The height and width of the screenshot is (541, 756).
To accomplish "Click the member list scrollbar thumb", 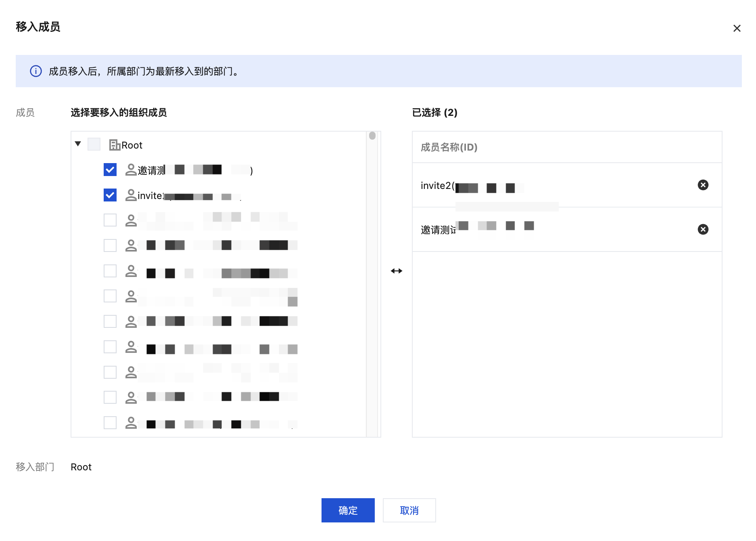I will coord(372,136).
